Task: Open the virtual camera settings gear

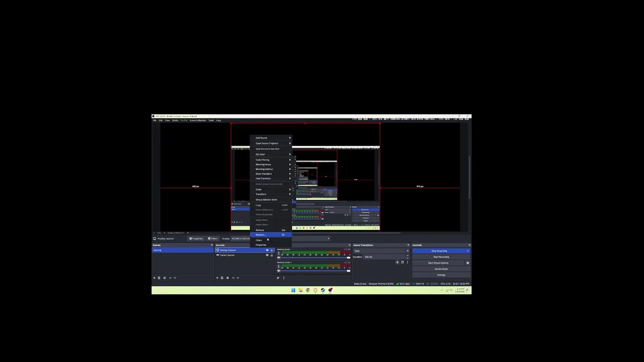Action: (467, 263)
